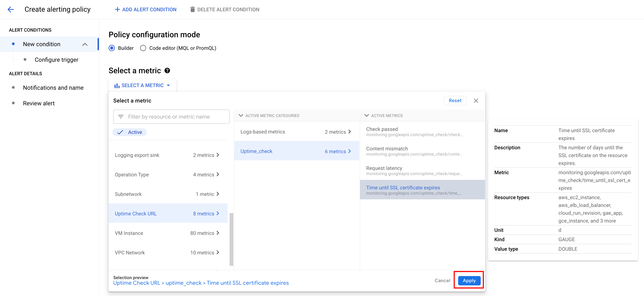Click the back arrow icon
This screenshot has height=296, width=644.
pyautogui.click(x=10, y=10)
